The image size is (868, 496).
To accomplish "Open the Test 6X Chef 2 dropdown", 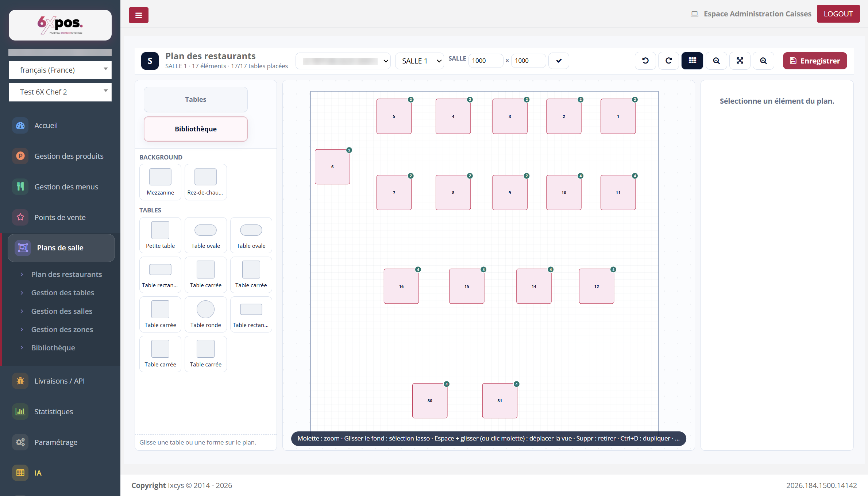I will click(x=60, y=92).
